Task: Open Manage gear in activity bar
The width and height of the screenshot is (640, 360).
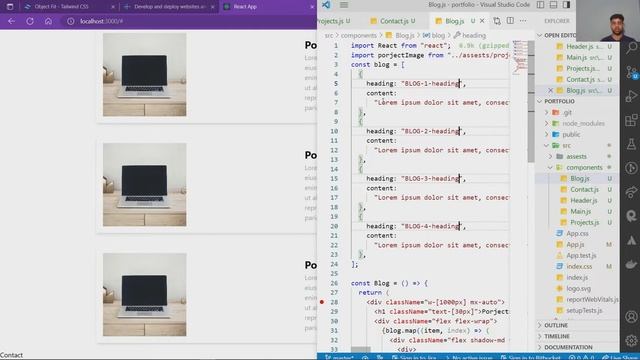Action: click(x=631, y=340)
